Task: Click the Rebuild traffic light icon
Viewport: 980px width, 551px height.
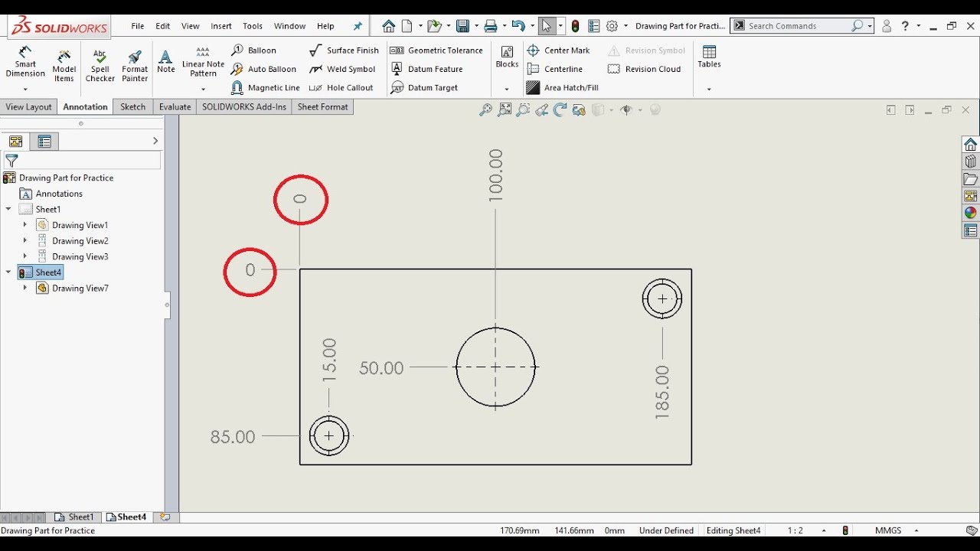Action: pyautogui.click(x=575, y=26)
